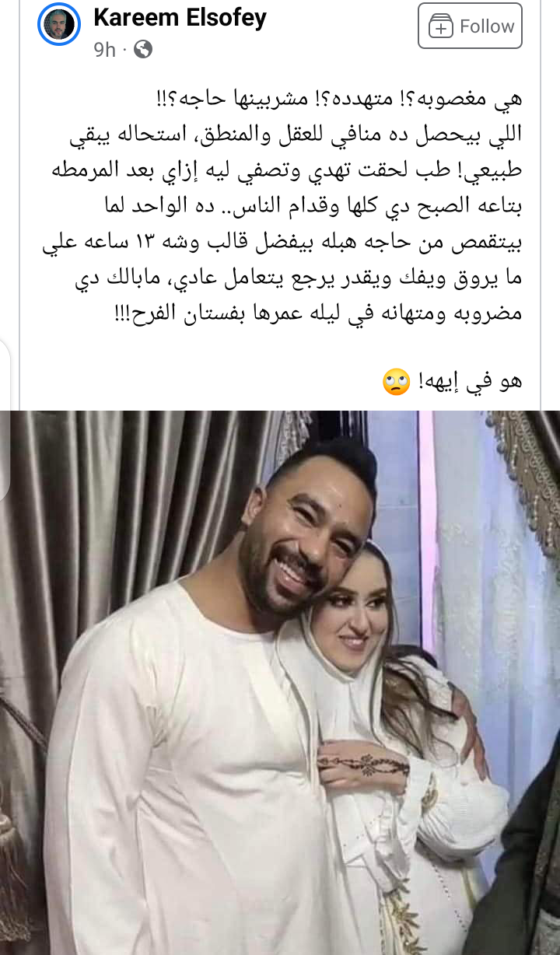The image size is (560, 955).
Task: Click the 9h post timestamp
Action: 104,50
